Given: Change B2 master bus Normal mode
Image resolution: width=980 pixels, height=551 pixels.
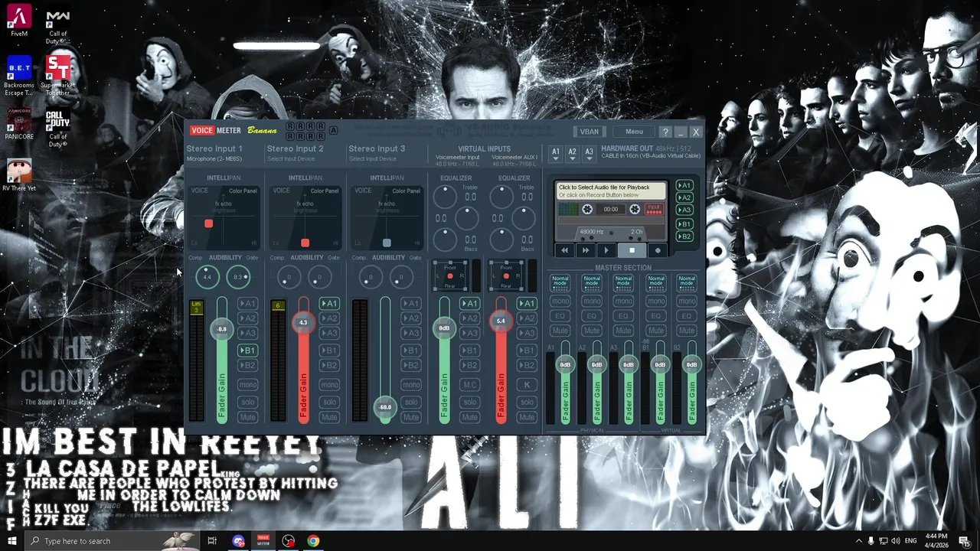Looking at the screenshot, I should point(687,282).
